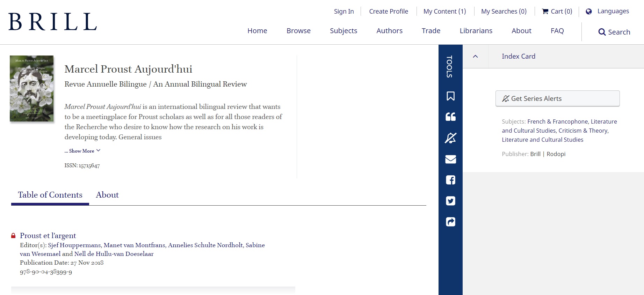Click the Rodopi publisher link
The image size is (644, 295).
(556, 154)
